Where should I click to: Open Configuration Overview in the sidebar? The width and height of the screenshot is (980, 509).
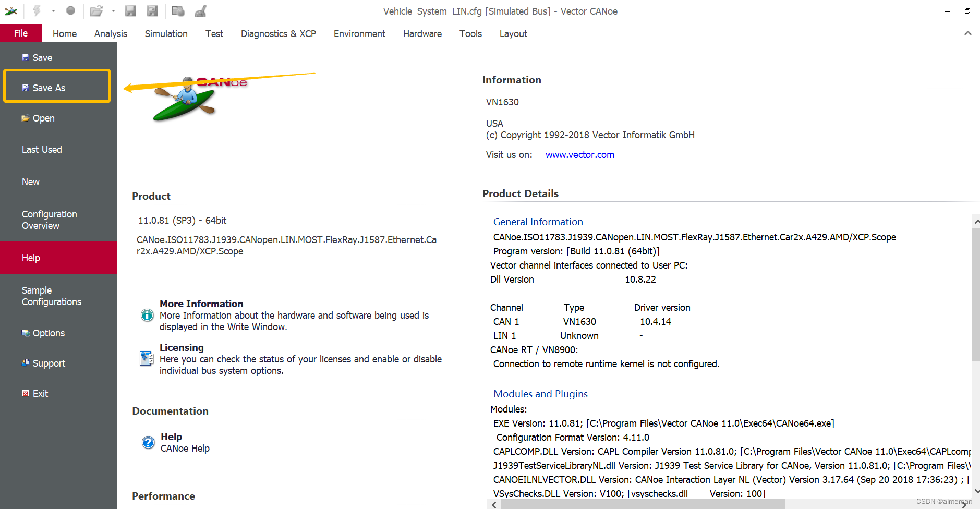(x=58, y=220)
